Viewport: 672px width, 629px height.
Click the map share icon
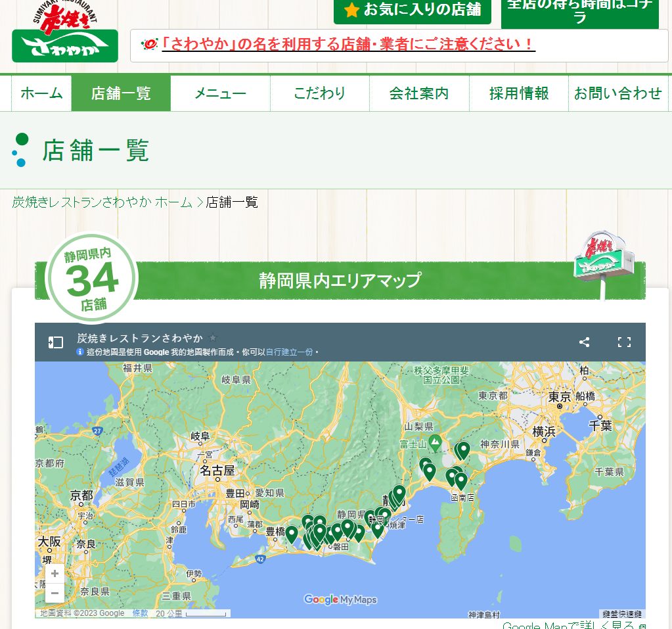pyautogui.click(x=584, y=342)
